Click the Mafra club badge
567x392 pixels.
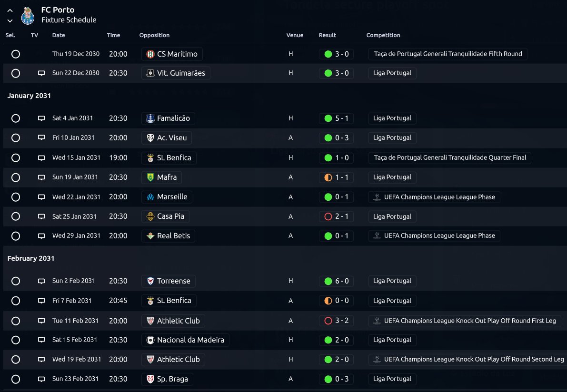click(x=150, y=177)
